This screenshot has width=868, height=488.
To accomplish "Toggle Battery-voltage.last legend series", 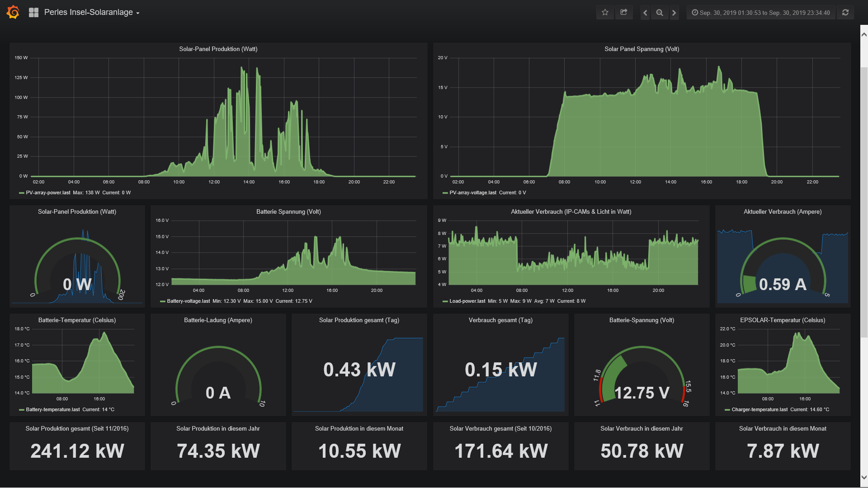I will [188, 301].
